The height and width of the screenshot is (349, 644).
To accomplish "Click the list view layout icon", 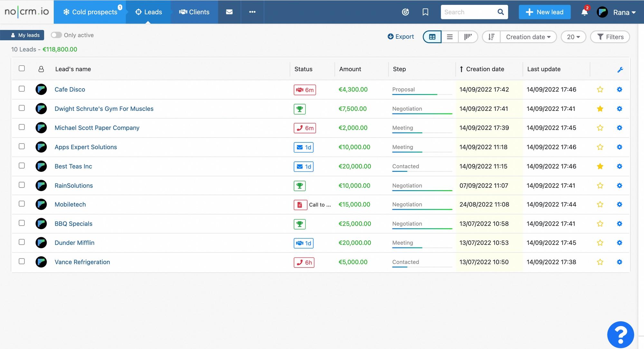I will point(449,36).
